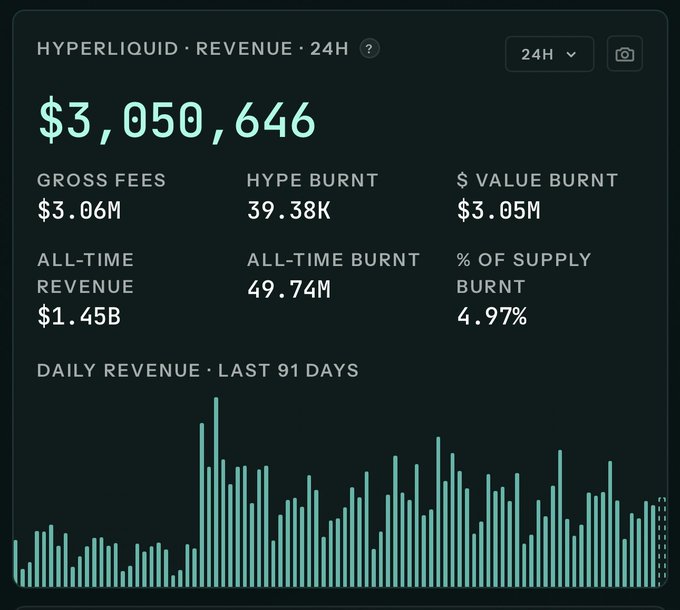Click the $ VALUE BURNT label
680x610 pixels.
[x=537, y=180]
